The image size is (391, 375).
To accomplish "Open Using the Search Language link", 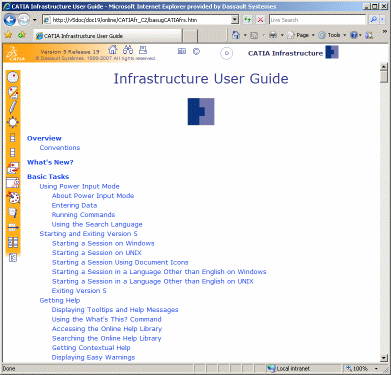I will (97, 224).
